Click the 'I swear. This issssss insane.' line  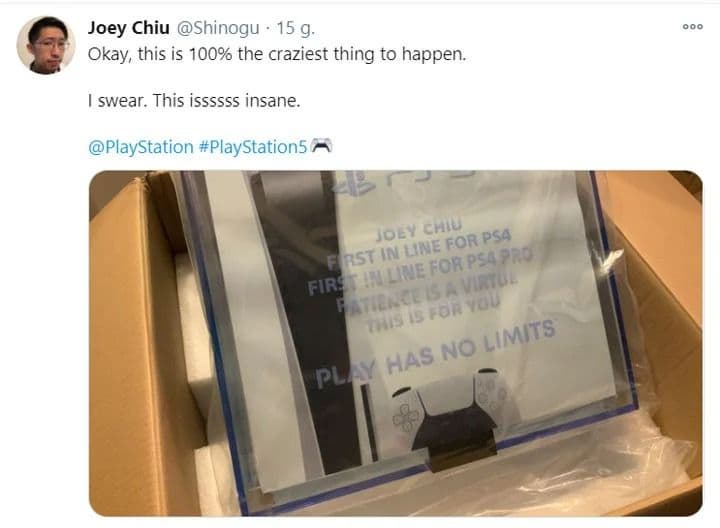point(194,100)
